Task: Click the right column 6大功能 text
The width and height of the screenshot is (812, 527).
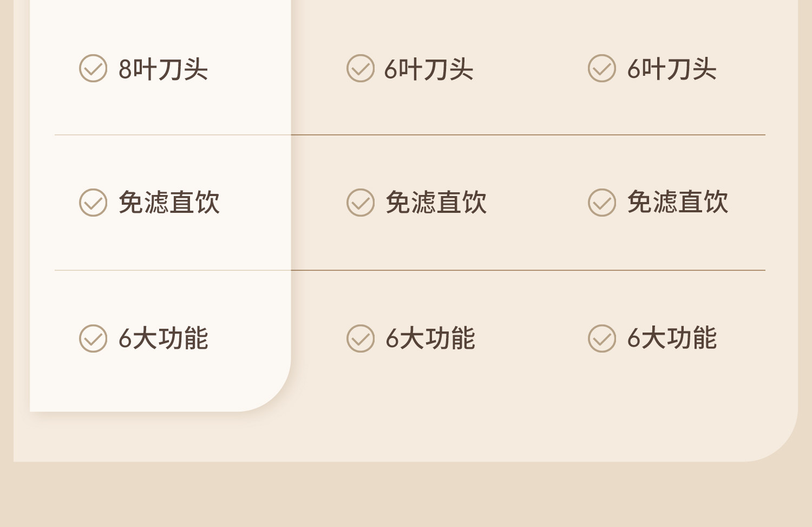Action: (672, 339)
